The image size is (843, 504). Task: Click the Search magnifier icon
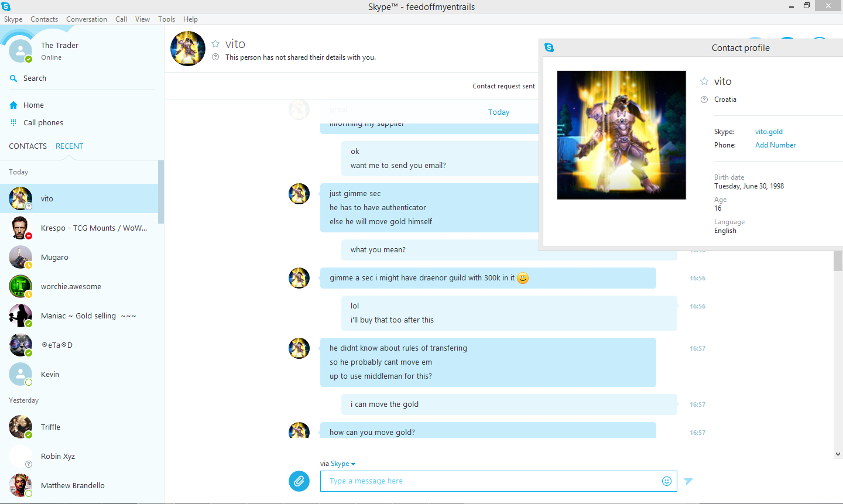point(13,78)
